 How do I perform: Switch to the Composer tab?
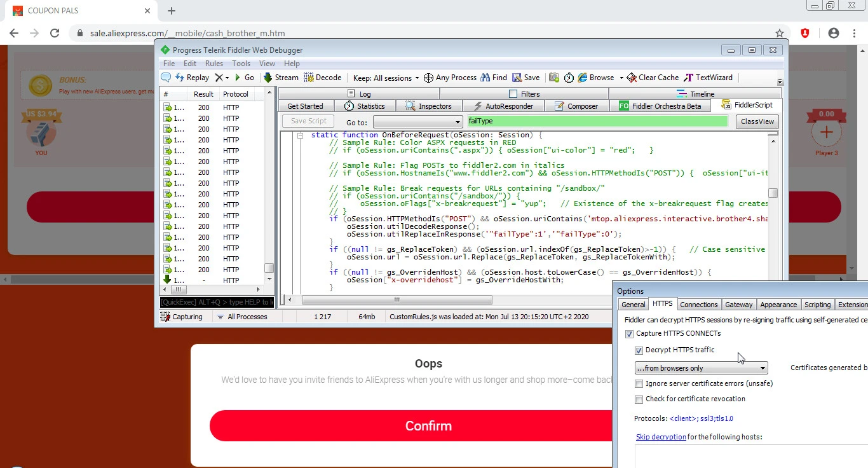coord(577,106)
